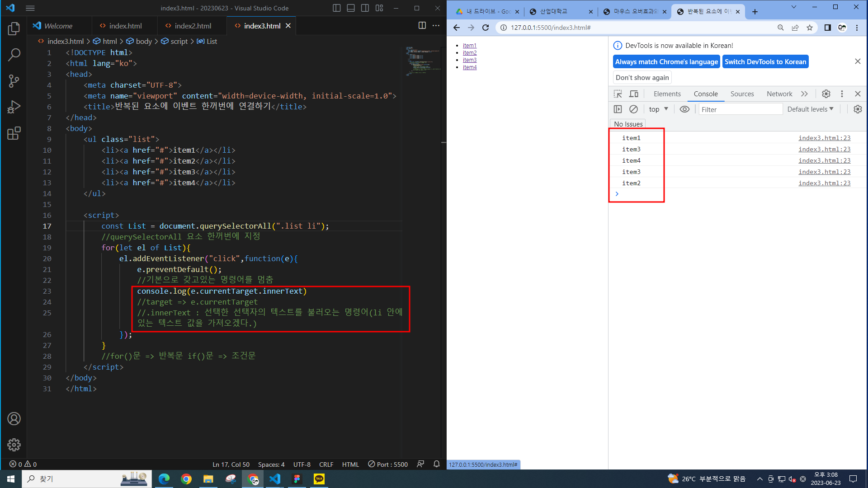
Task: Click the item3 link on the webpage
Action: click(x=469, y=60)
